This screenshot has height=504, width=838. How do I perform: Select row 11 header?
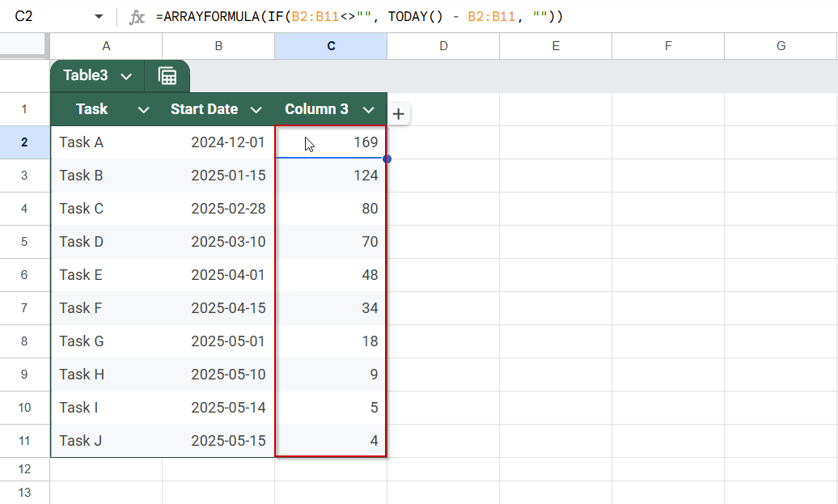coord(24,440)
